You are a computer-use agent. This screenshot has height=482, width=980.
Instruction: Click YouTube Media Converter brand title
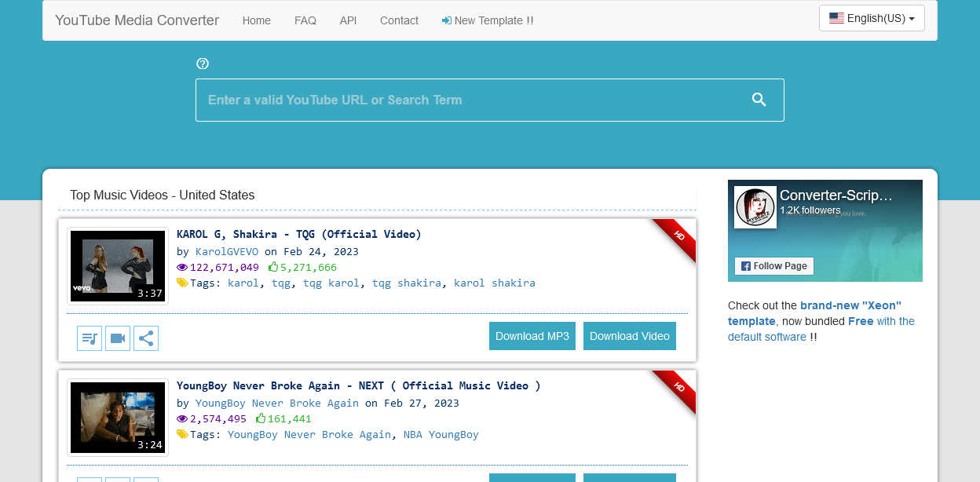click(x=137, y=20)
